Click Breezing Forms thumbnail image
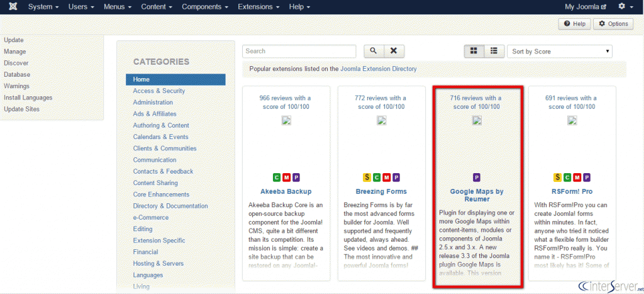The height and width of the screenshot is (294, 644). 381,120
